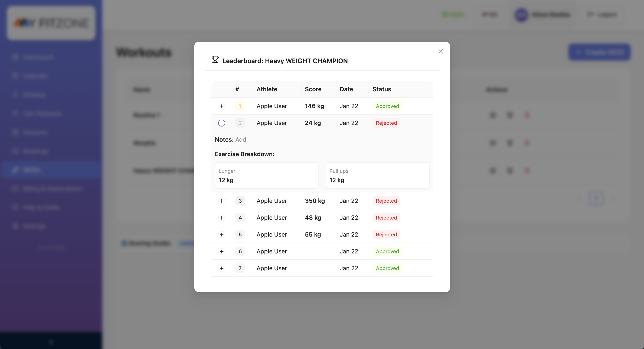This screenshot has height=349, width=644.
Task: Click the purple user avatar in the header
Action: (521, 15)
